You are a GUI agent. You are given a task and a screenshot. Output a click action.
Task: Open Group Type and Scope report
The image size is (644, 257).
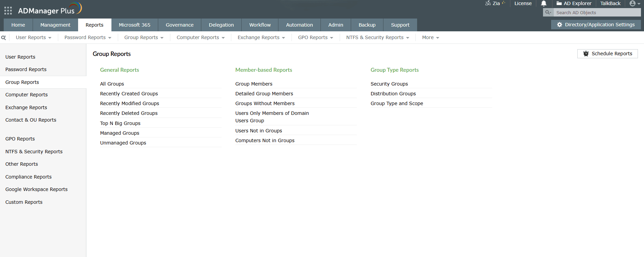point(397,103)
